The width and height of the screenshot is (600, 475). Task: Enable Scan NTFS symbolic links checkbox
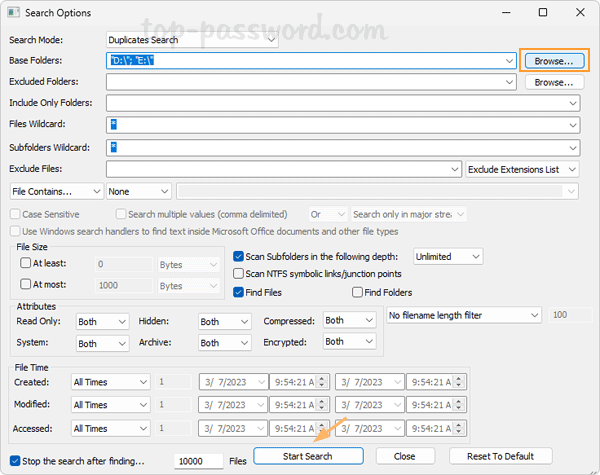[239, 274]
